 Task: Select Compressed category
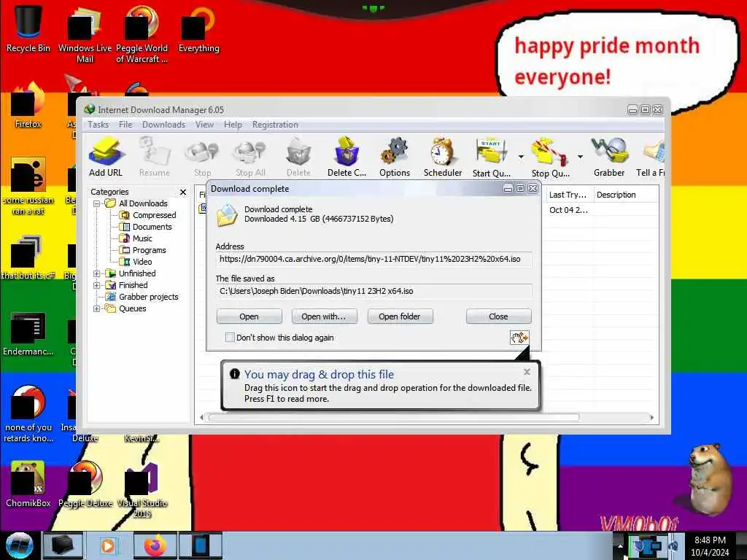pyautogui.click(x=154, y=215)
